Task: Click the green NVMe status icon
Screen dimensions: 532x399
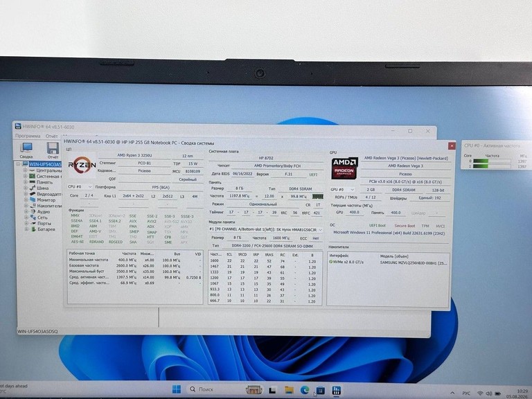Action: (330, 262)
